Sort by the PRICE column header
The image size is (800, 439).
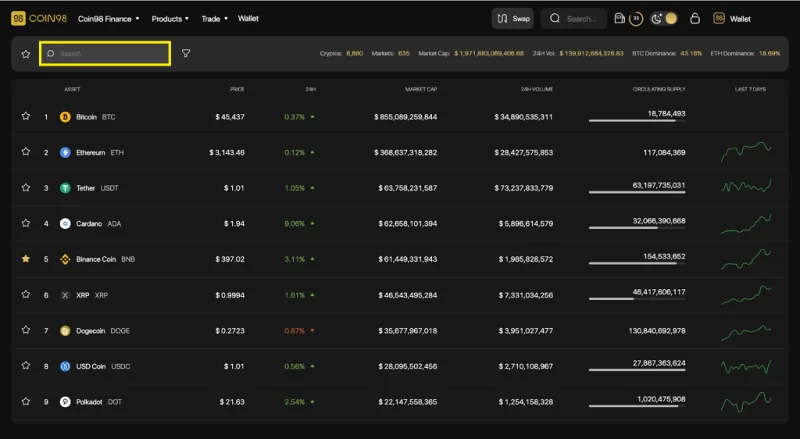click(x=237, y=89)
